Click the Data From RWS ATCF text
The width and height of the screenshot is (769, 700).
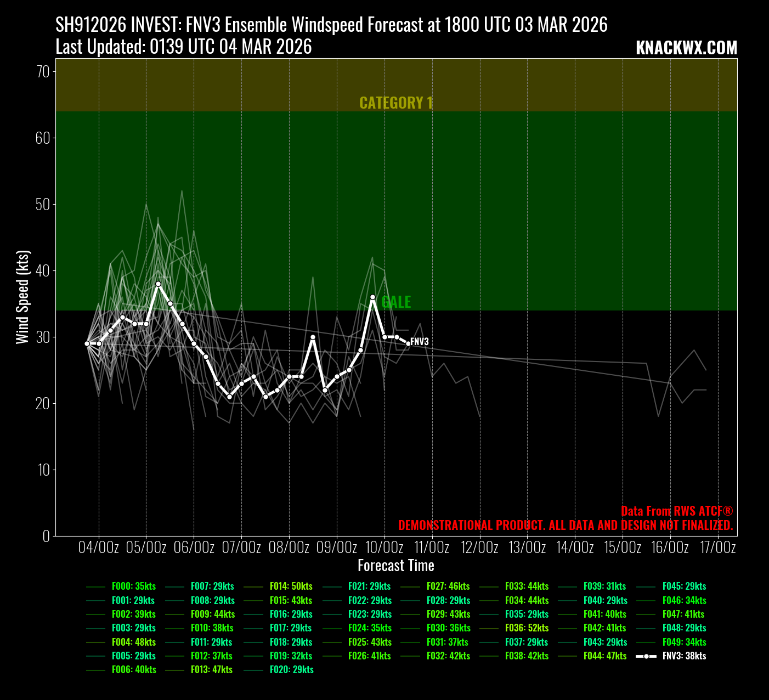pos(676,511)
